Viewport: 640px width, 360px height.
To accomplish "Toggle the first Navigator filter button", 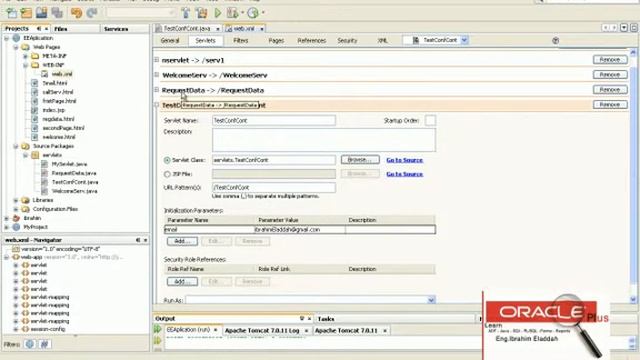I will (x=30, y=344).
